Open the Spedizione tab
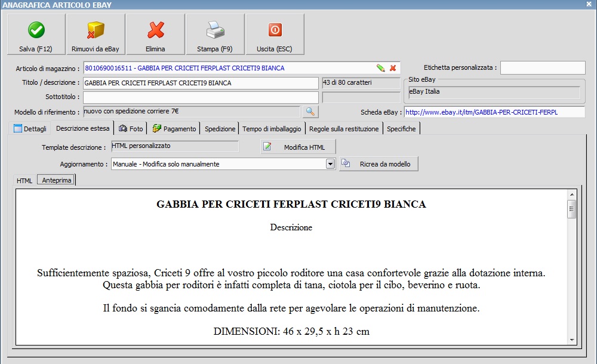Image resolution: width=597 pixels, height=364 pixels. [x=220, y=129]
